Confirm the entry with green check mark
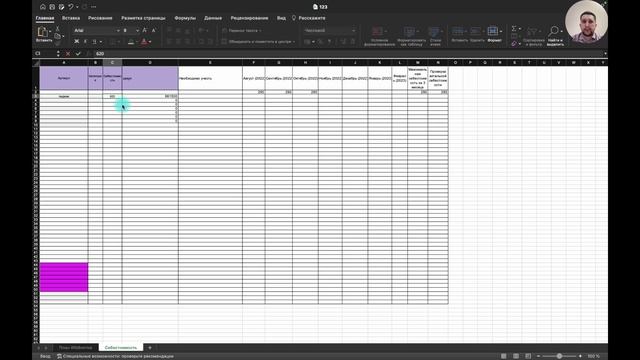This screenshot has width=640, height=360. coord(78,53)
